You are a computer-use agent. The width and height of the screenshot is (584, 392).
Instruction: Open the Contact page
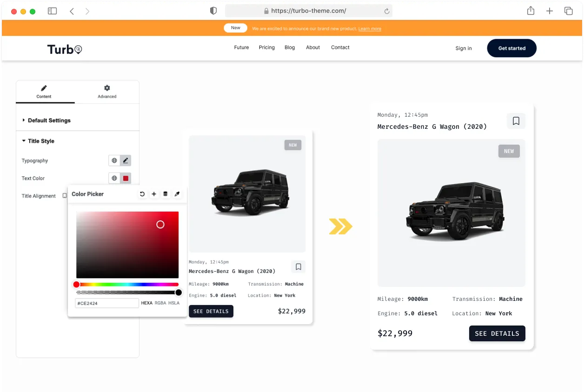click(340, 47)
